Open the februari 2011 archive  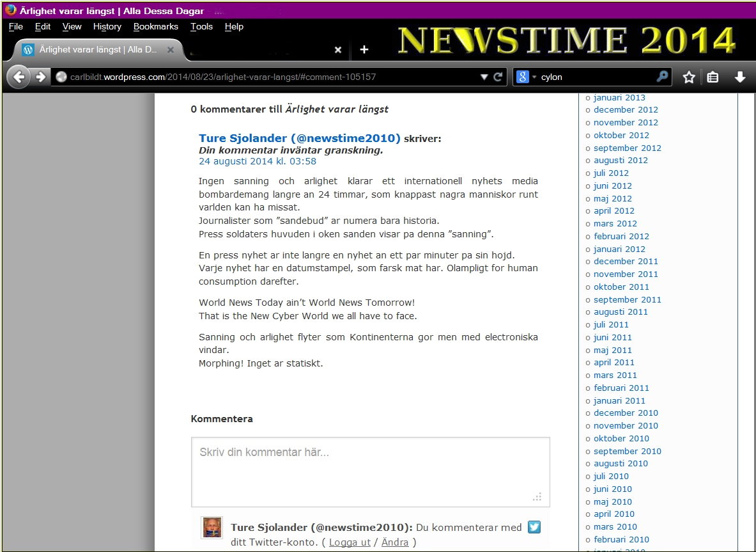click(621, 388)
